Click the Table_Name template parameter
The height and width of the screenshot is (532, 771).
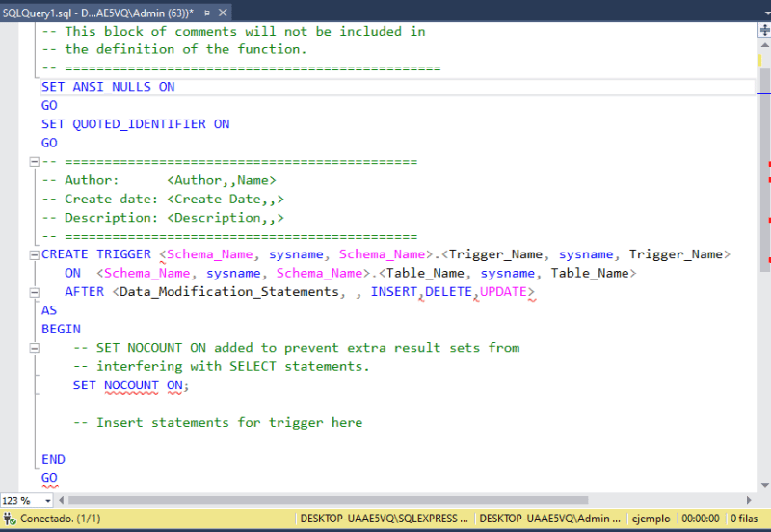pos(424,274)
